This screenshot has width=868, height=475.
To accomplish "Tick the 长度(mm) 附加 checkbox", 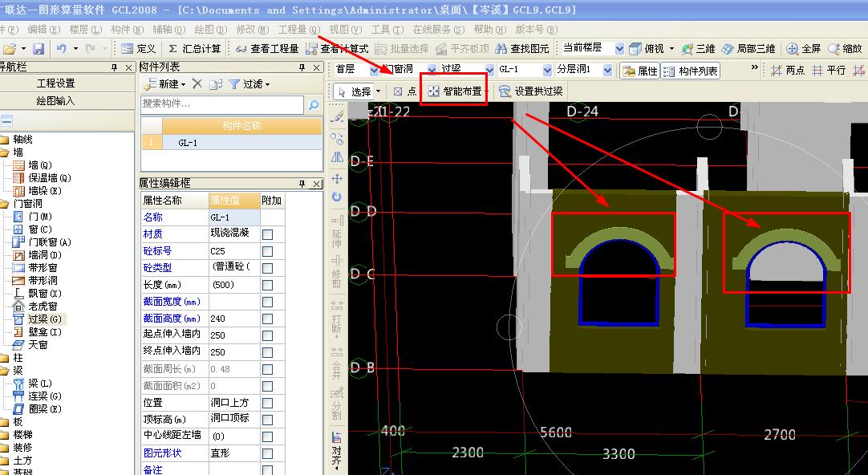I will [267, 285].
